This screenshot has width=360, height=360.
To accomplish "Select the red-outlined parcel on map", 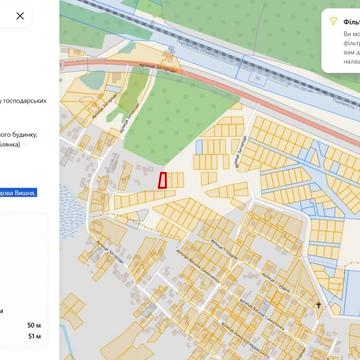I will [162, 180].
